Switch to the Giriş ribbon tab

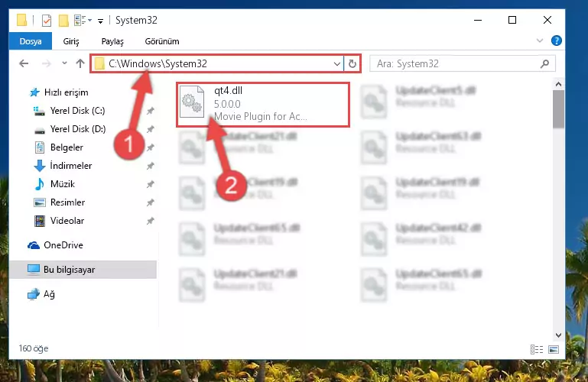click(71, 41)
